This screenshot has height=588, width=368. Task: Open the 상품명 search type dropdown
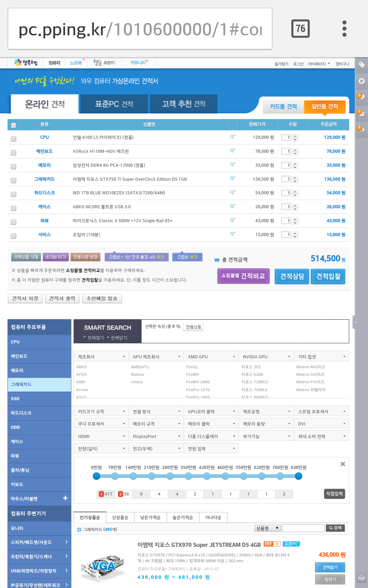tap(267, 528)
